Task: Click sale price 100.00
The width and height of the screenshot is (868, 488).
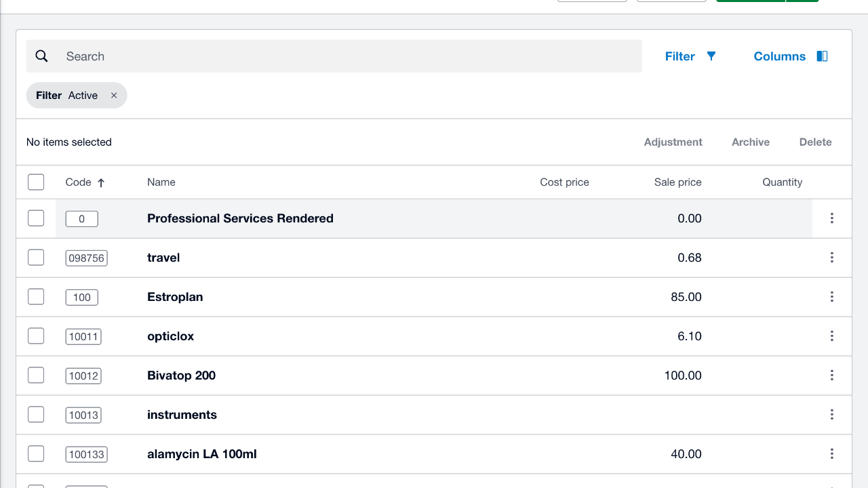Action: point(683,375)
